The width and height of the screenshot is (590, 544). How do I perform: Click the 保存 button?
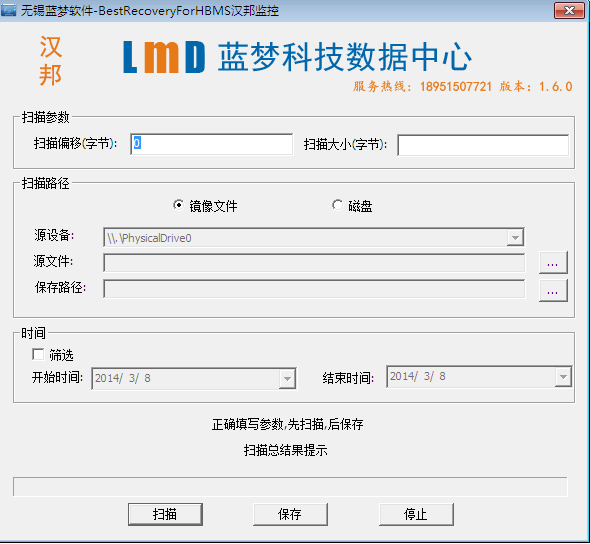coord(290,514)
